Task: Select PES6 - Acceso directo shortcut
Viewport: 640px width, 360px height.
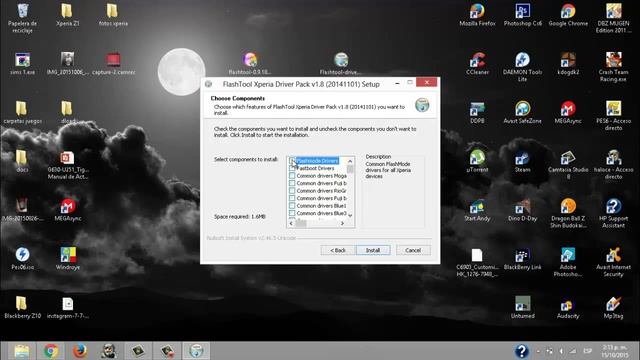Action: point(613,116)
